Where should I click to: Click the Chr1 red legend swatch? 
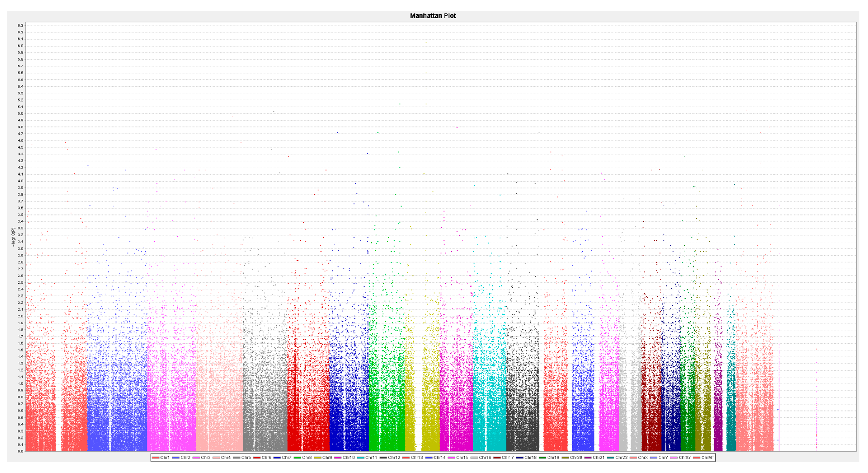click(155, 457)
